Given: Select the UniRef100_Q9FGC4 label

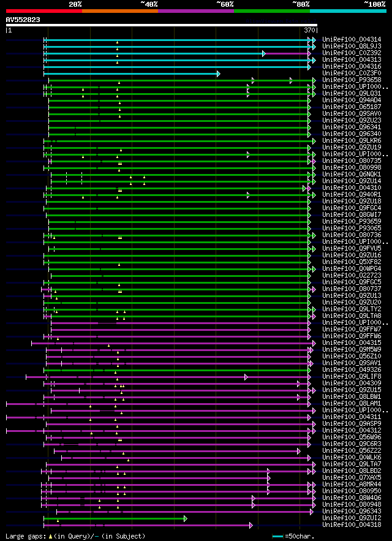Looking at the screenshot, I should (x=352, y=208).
